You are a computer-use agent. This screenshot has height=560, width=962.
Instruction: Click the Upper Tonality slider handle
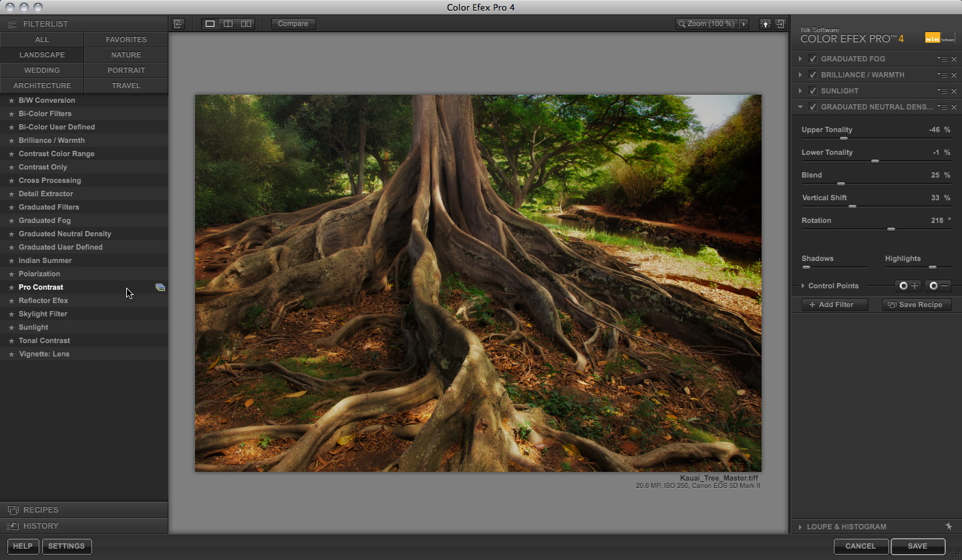(x=844, y=138)
